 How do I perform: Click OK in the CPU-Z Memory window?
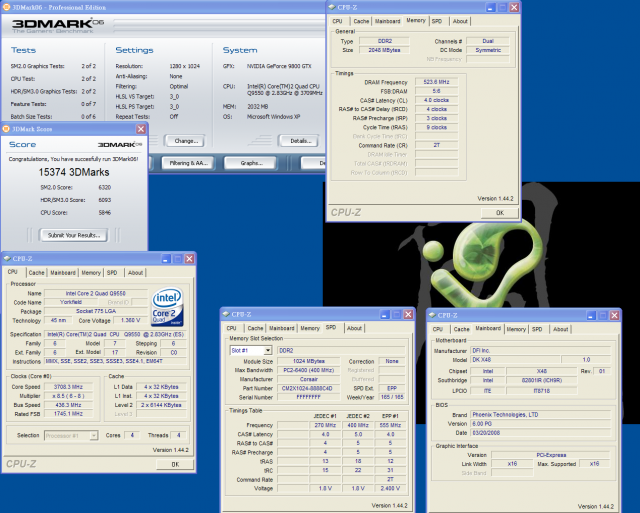click(x=500, y=213)
